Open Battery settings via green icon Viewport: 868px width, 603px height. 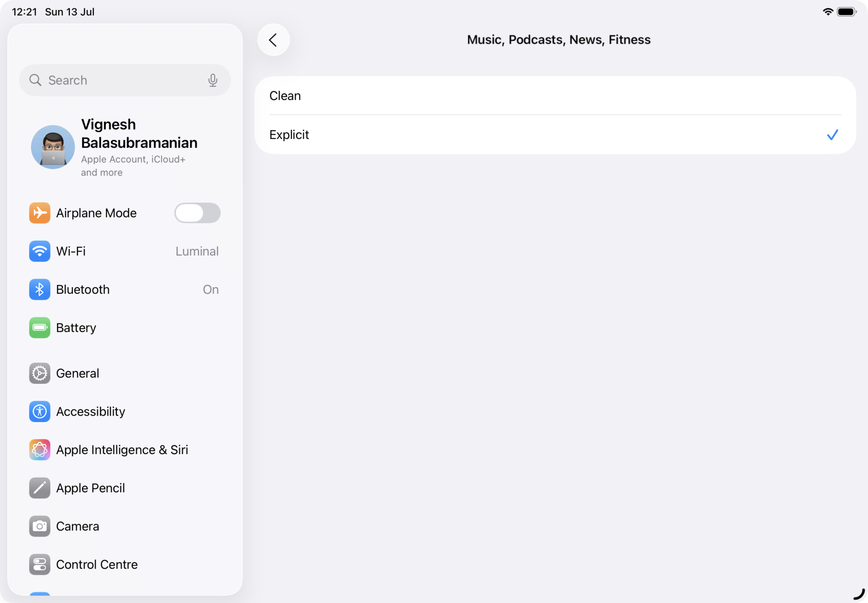pyautogui.click(x=39, y=328)
